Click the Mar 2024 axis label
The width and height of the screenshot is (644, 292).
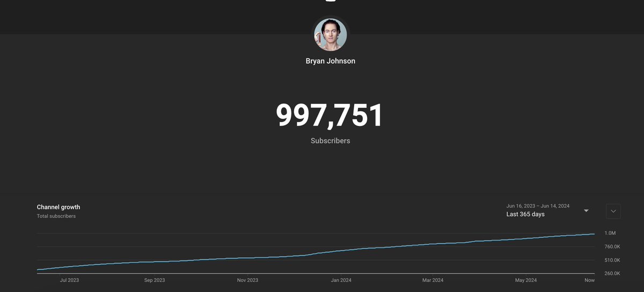(x=433, y=280)
